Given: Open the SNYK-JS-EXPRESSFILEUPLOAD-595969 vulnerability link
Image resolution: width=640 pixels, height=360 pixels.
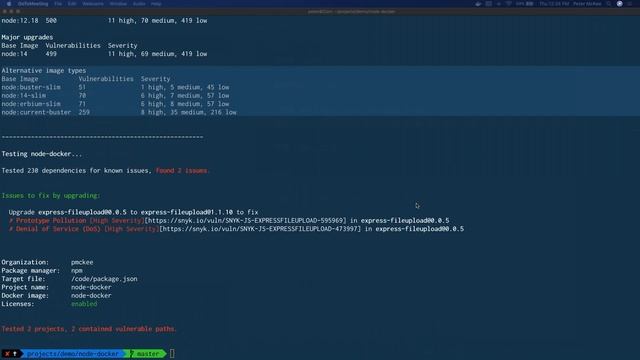Looking at the screenshot, I should click(x=245, y=220).
